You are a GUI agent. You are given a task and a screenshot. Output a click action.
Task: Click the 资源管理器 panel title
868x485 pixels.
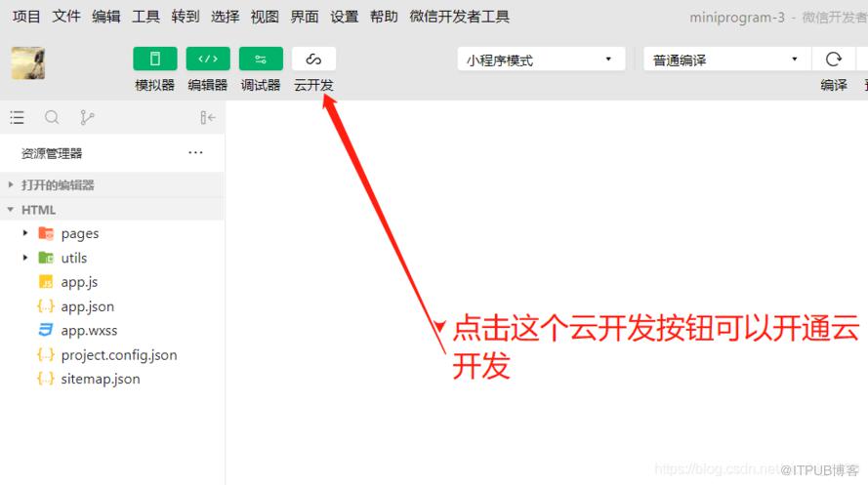click(x=52, y=153)
